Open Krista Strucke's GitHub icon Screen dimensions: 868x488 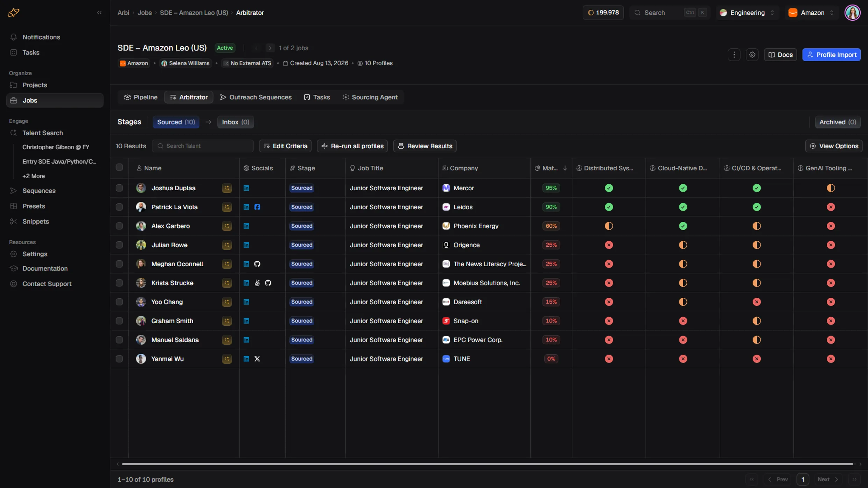(x=268, y=283)
